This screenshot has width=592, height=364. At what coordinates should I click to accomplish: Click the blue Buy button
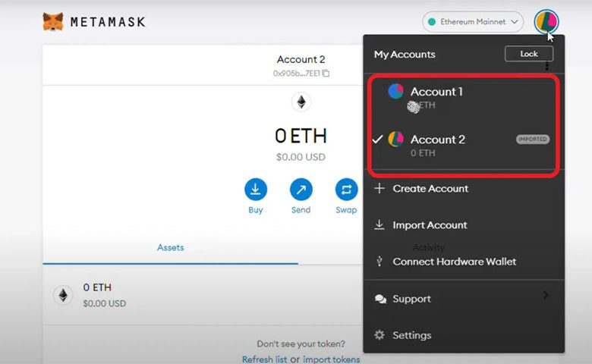click(x=256, y=189)
